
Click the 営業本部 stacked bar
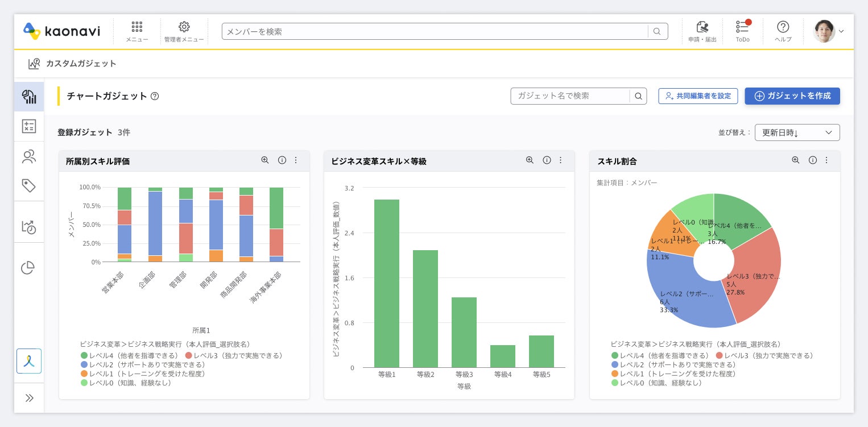click(125, 225)
